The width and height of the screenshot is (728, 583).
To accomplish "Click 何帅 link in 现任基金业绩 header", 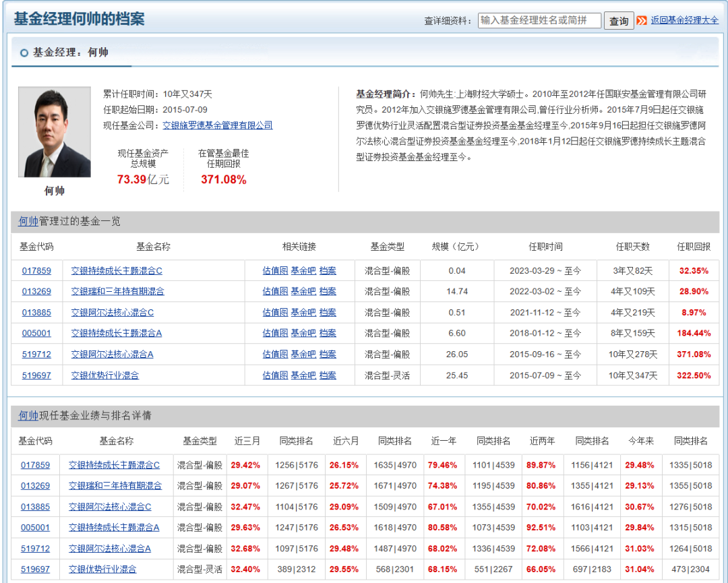I will click(x=28, y=415).
